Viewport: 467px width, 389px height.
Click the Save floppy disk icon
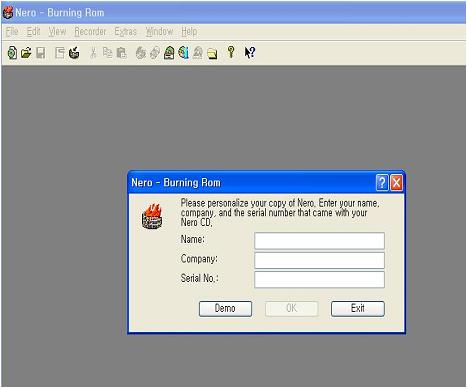pos(41,53)
